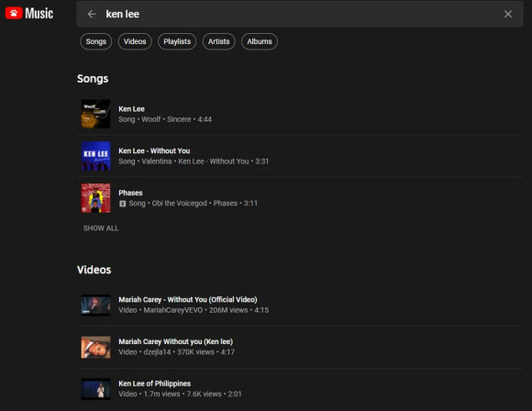The image size is (532, 411).
Task: Filter results by Songs chip
Action: pyautogui.click(x=96, y=41)
